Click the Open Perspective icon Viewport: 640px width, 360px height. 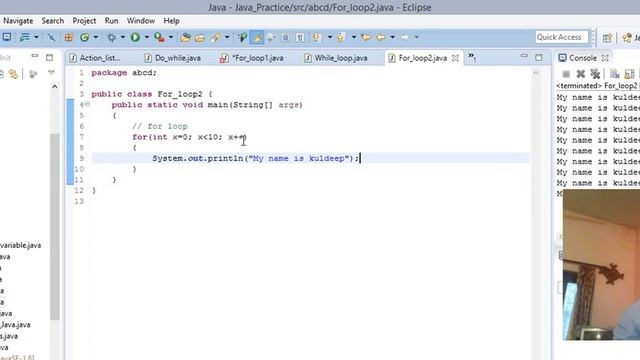[607, 38]
